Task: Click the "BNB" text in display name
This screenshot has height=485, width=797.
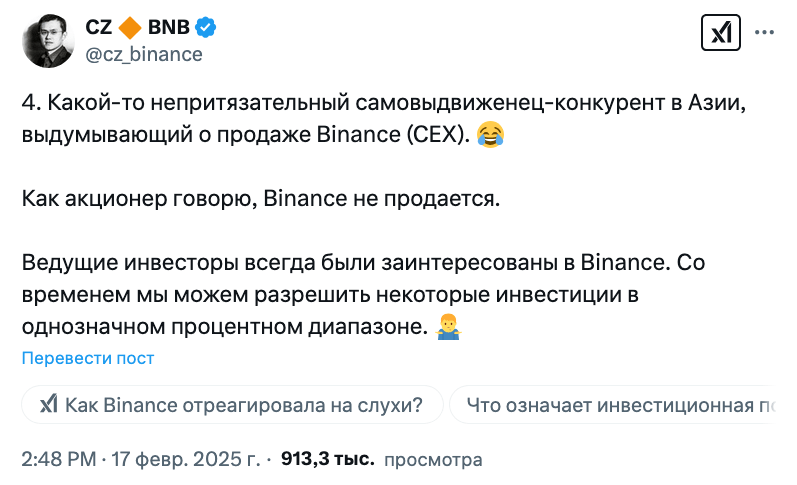Action: (x=170, y=28)
